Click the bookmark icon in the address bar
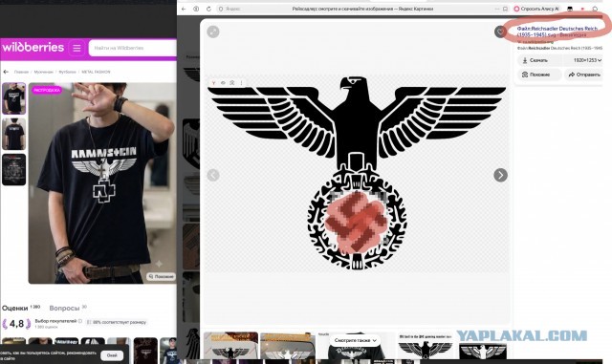 pos(505,9)
